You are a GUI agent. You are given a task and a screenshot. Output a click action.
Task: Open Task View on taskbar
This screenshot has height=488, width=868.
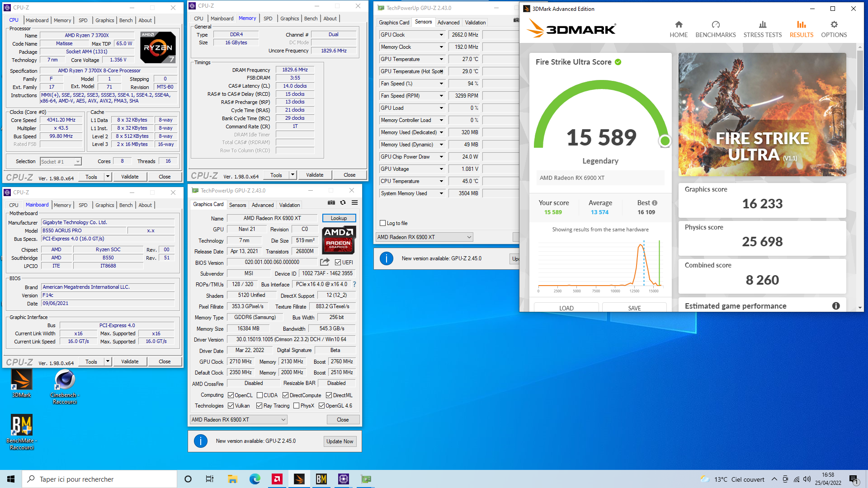tap(210, 479)
